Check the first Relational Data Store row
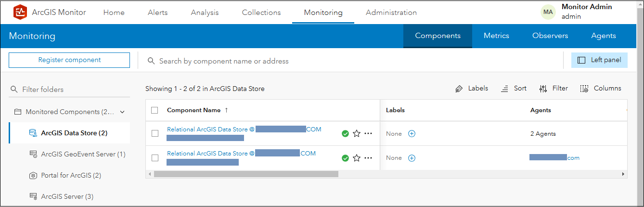Screen dimensions: 644x207 (155, 134)
